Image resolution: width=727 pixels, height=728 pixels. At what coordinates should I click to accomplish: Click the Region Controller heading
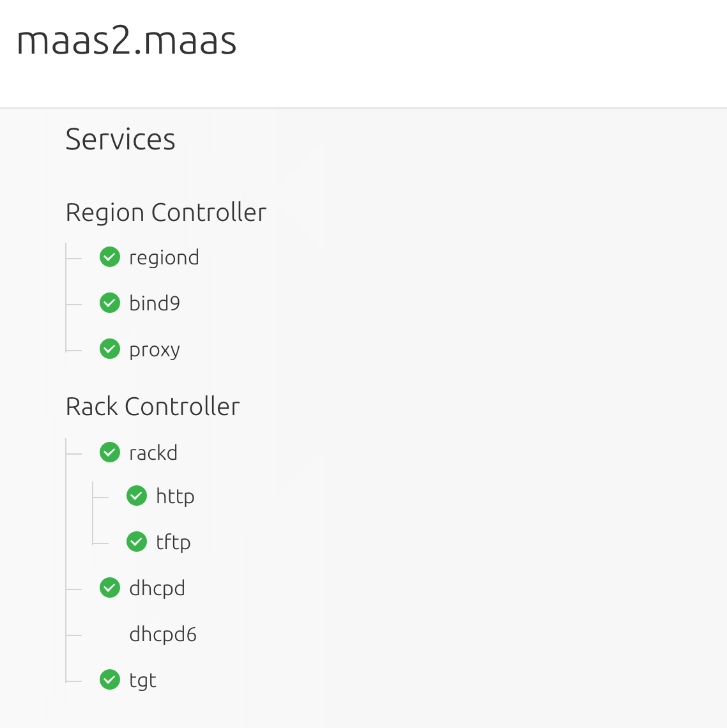pos(166,213)
